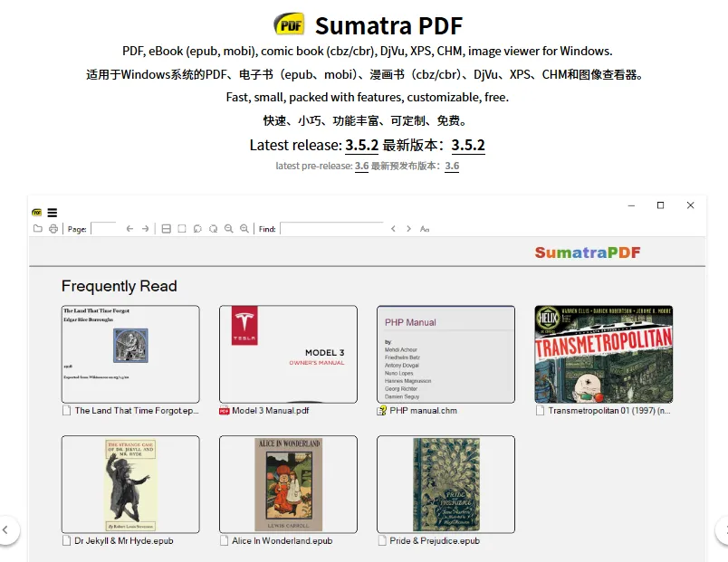Click the CHM help icon beside PHP manual
Image resolution: width=728 pixels, height=562 pixels.
click(381, 411)
